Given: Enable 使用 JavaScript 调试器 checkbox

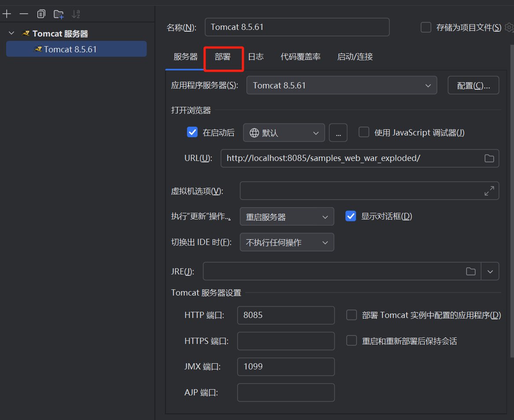Looking at the screenshot, I should pyautogui.click(x=364, y=132).
